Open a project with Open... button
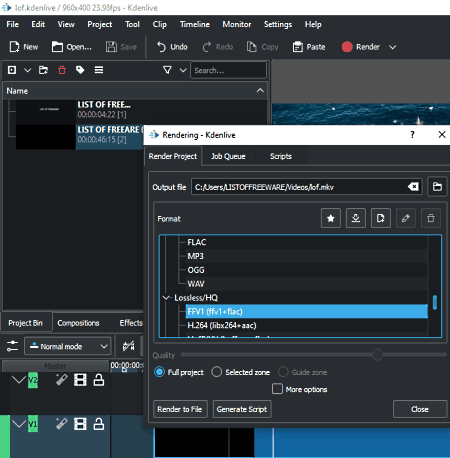450x458 pixels. [x=71, y=47]
